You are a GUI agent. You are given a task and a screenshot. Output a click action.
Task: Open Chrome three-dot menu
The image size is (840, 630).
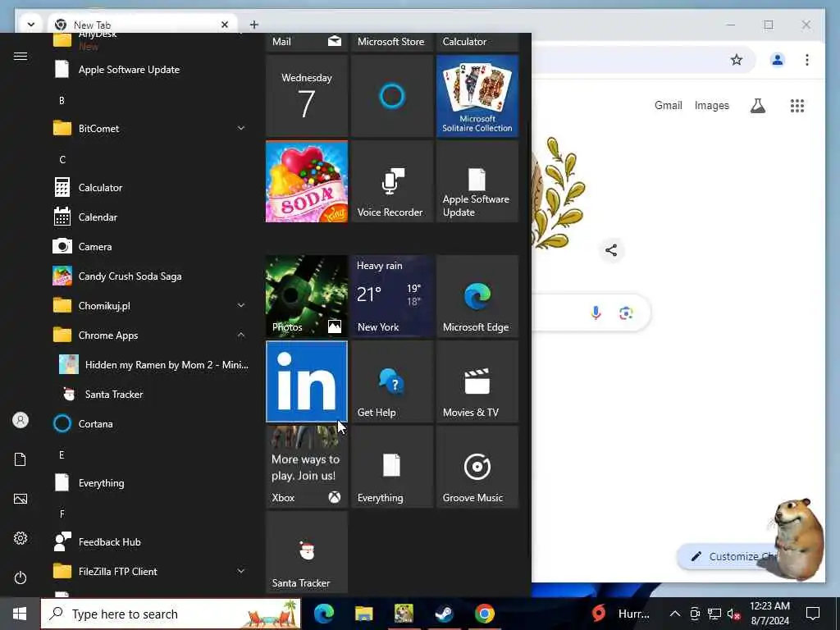click(807, 59)
